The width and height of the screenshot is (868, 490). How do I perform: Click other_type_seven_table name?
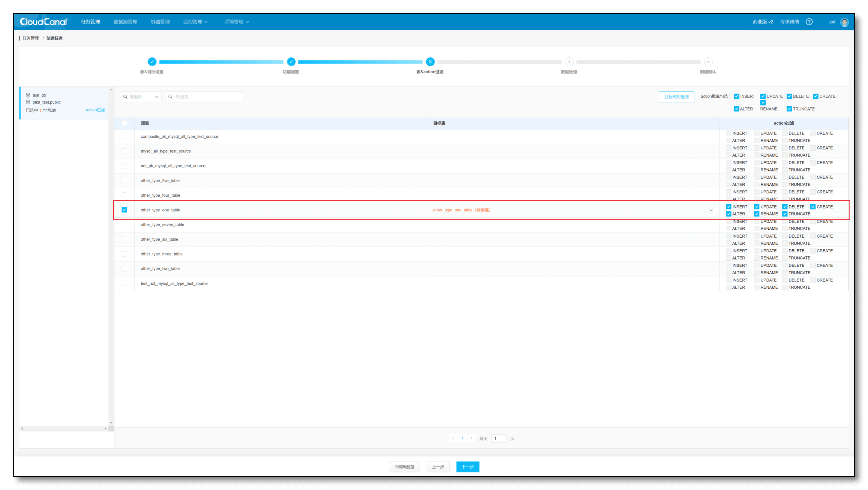pos(162,224)
